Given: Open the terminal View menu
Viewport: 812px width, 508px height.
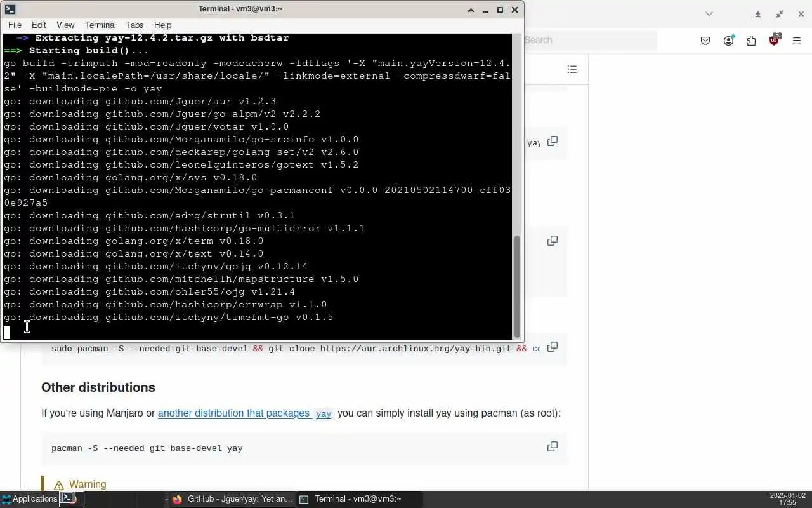Looking at the screenshot, I should [x=65, y=25].
